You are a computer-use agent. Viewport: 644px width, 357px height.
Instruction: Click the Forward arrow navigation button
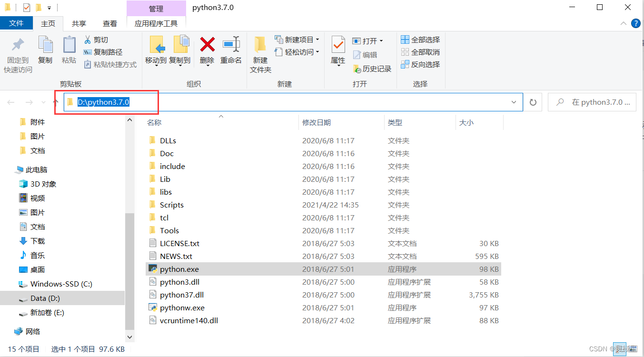29,102
